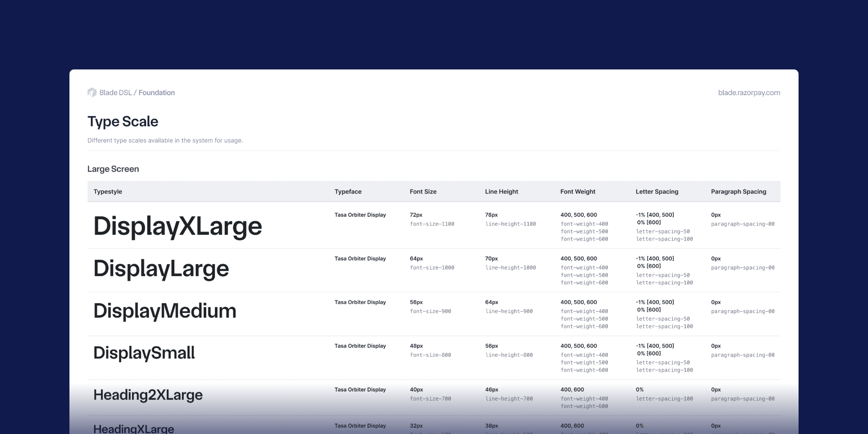Select the DisplayXLarge typestyle sample
This screenshot has height=434, width=868.
point(178,226)
